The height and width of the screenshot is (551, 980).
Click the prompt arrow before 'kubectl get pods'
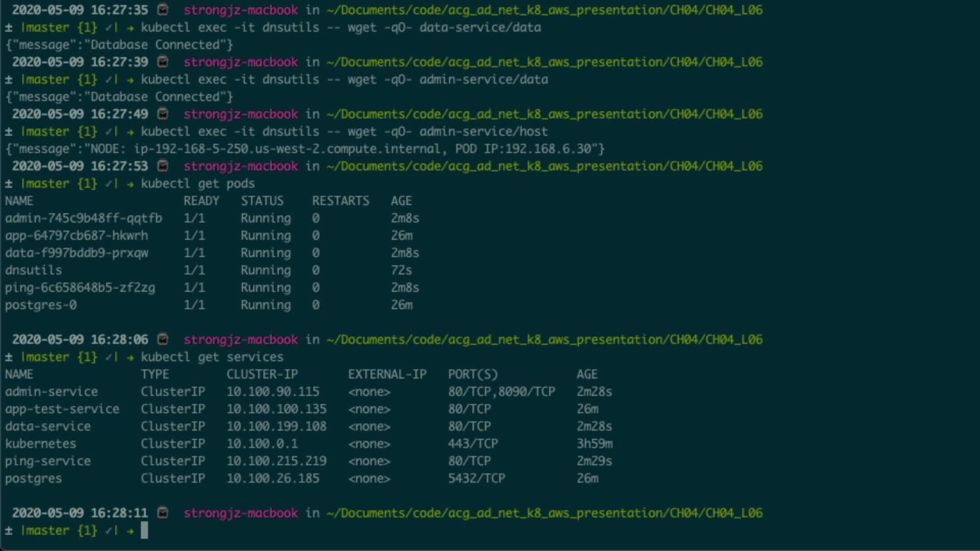tap(130, 184)
